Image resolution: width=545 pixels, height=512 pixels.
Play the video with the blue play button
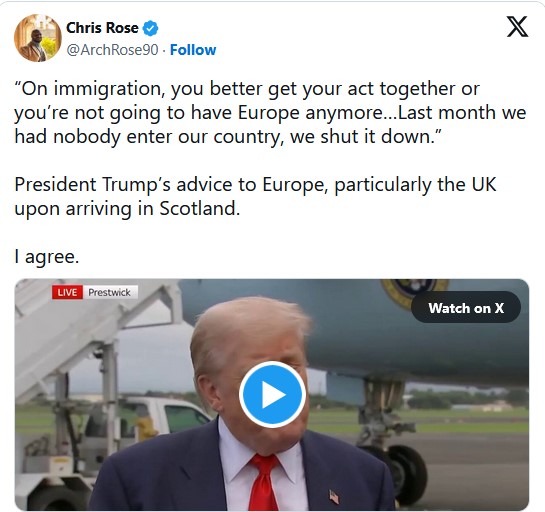(272, 395)
